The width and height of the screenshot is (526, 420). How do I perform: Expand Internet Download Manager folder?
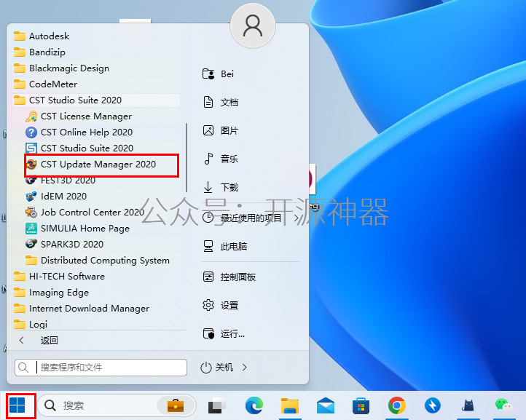(97, 309)
